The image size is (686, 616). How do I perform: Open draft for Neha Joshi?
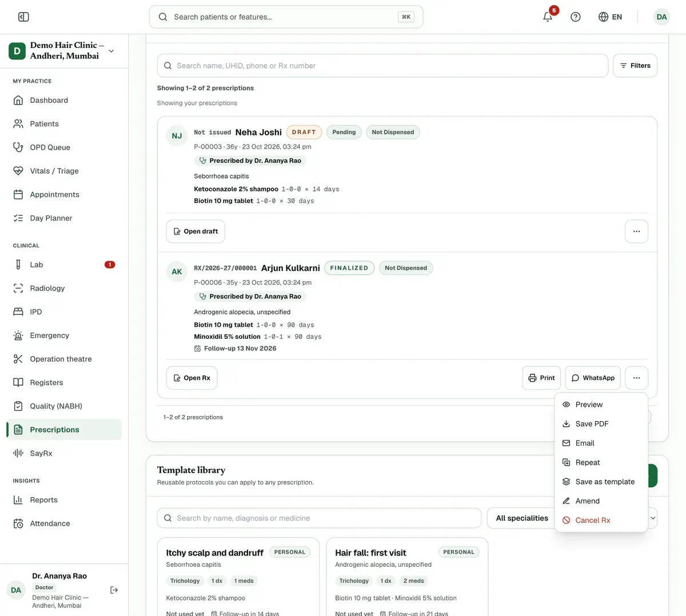[196, 231]
